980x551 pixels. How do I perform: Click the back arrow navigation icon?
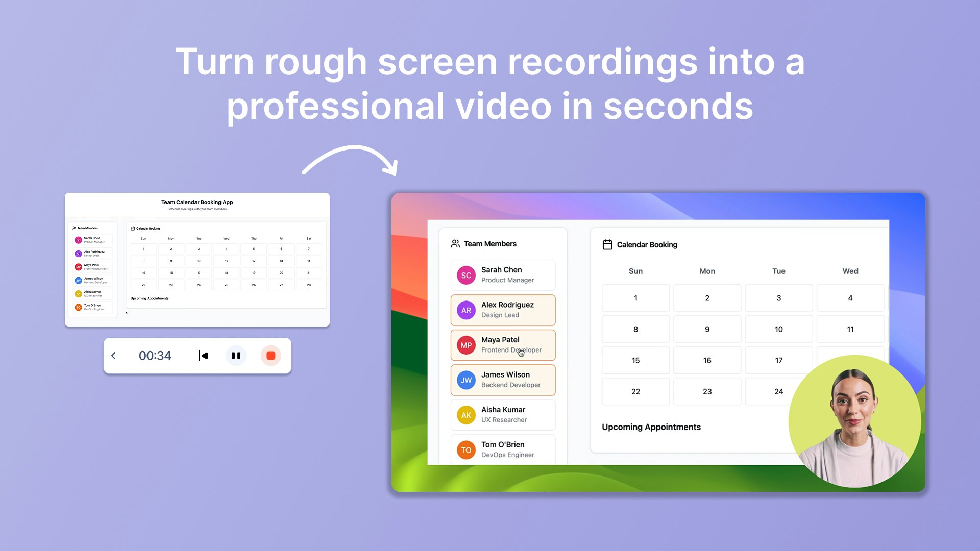113,355
